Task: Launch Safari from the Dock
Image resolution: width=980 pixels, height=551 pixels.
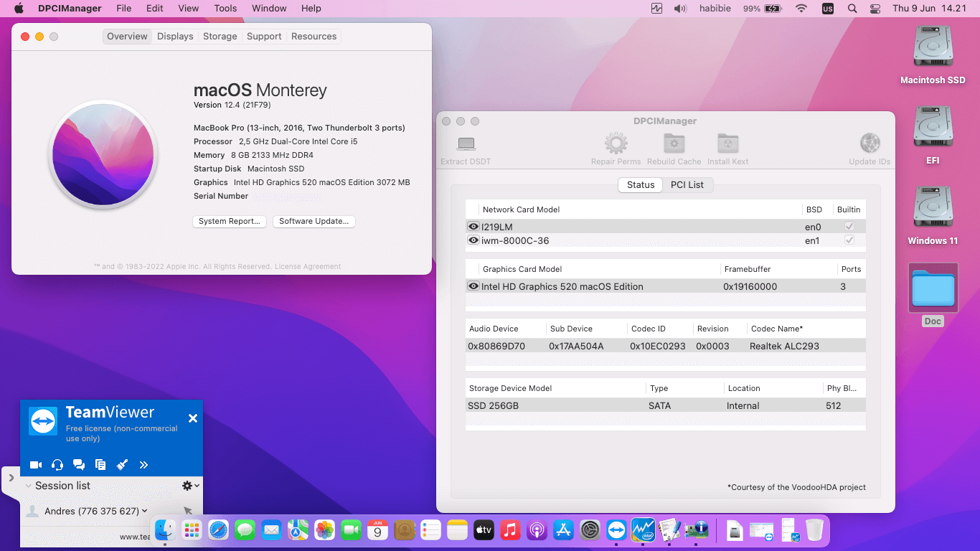Action: coord(218,530)
